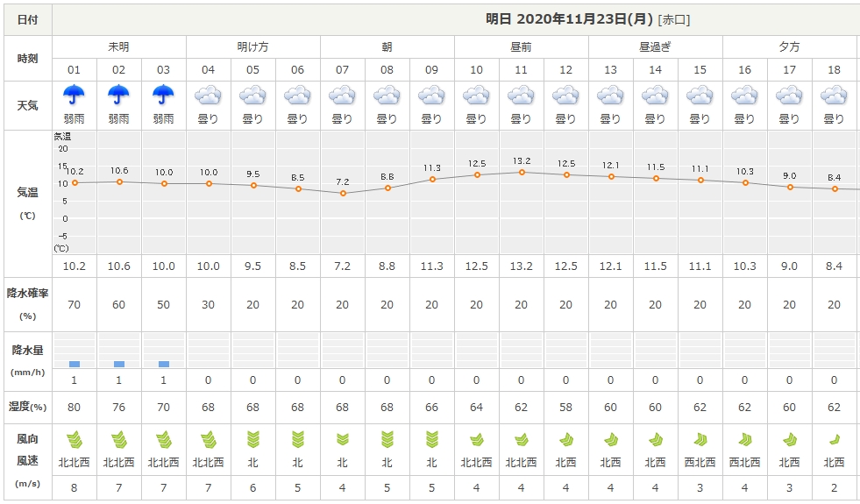This screenshot has width=860, height=504.
Task: Click the north wind arrow for 07 o'clock
Action: pyautogui.click(x=342, y=439)
